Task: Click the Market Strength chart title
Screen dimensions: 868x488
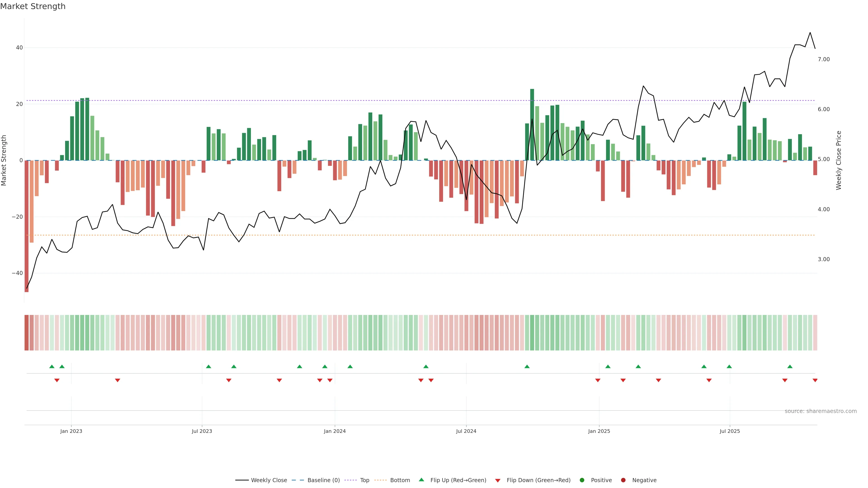Action: click(x=33, y=6)
